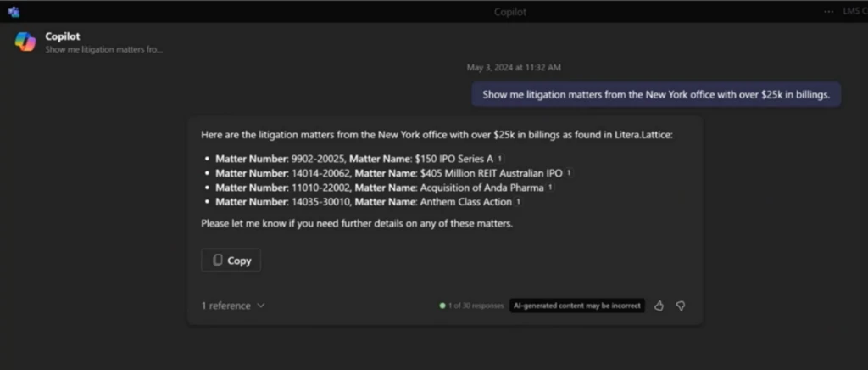Image resolution: width=868 pixels, height=370 pixels.
Task: Open the Copilot avatar logo
Action: [25, 42]
